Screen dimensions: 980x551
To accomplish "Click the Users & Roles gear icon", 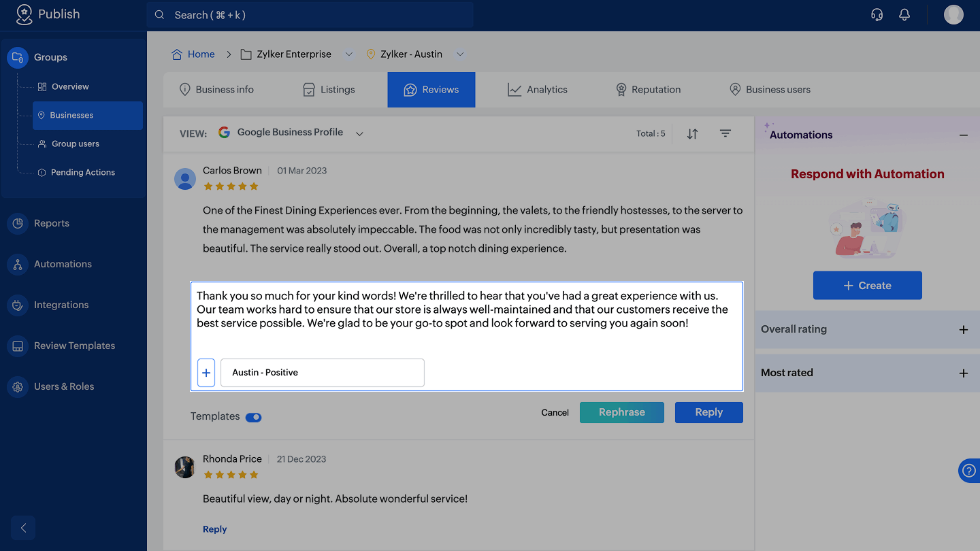I will [18, 386].
